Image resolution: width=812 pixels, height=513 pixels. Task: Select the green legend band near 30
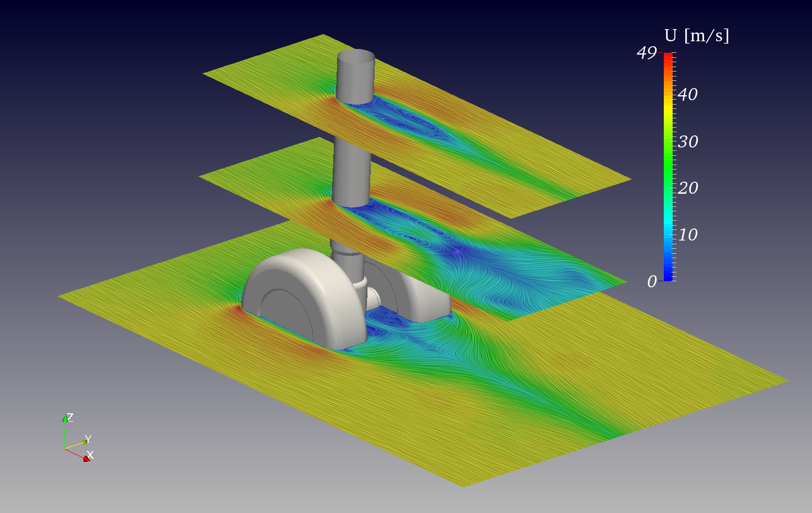coord(668,142)
